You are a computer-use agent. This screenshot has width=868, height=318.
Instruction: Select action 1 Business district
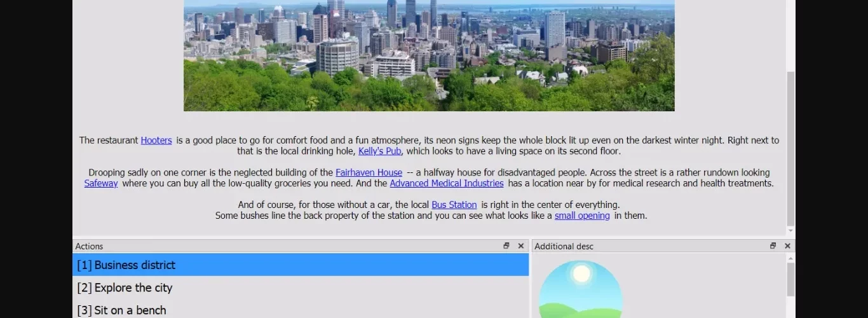pos(300,265)
